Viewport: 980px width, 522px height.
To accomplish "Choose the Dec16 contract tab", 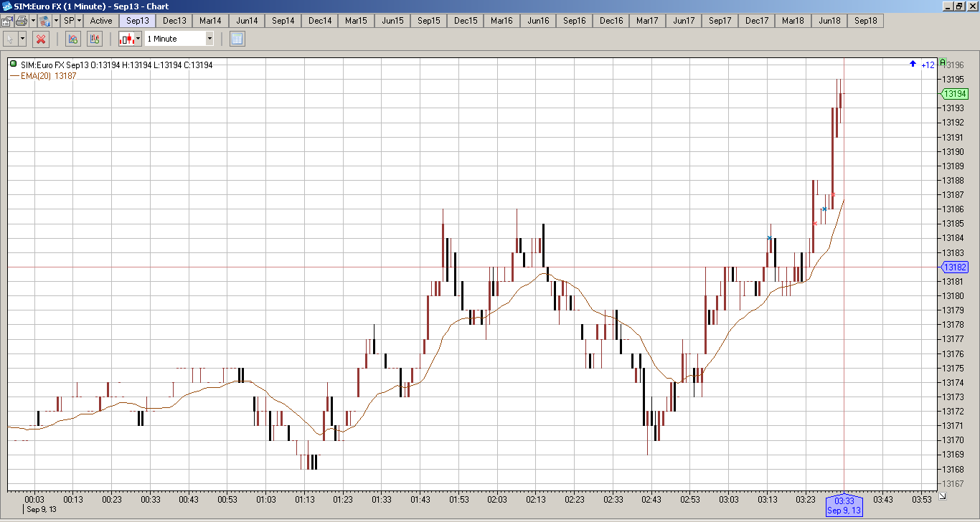I will 611,21.
